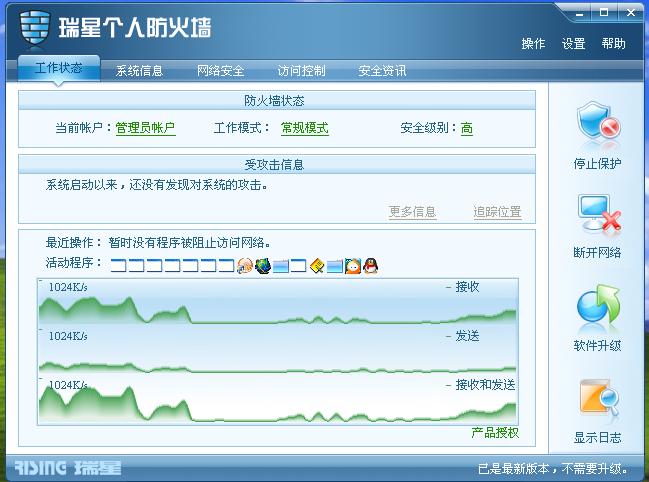This screenshot has width=649, height=482.
Task: Open the 帮助 menu
Action: point(613,43)
